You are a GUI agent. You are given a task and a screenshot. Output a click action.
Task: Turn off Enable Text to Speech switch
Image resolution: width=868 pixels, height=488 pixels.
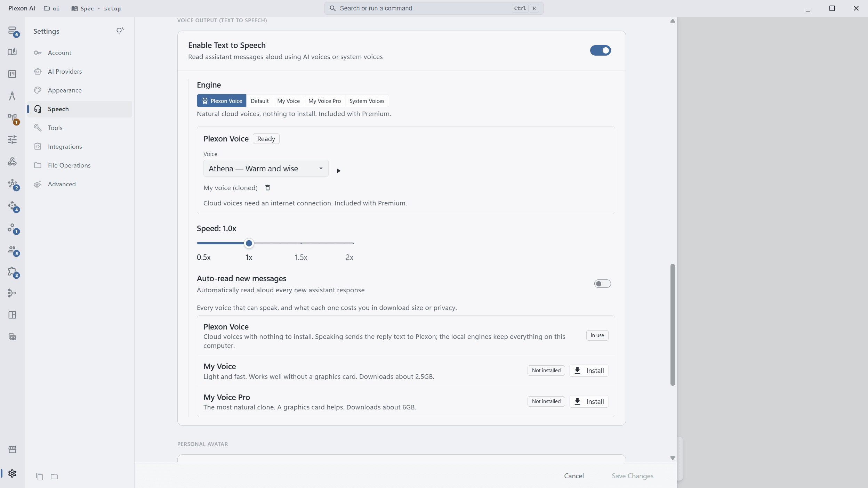(600, 50)
